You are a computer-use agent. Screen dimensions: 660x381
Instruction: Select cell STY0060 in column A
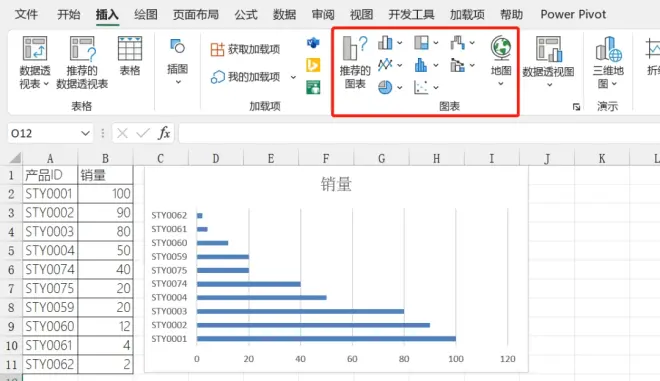click(x=50, y=326)
